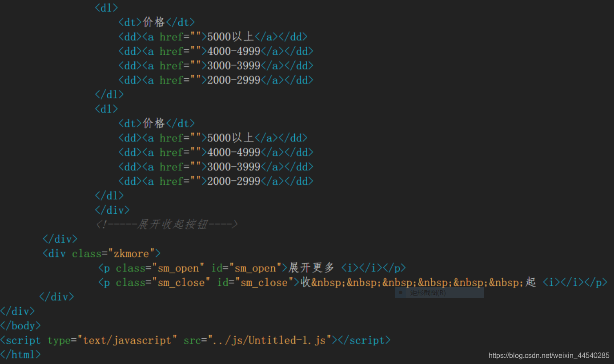The width and height of the screenshot is (614, 364).
Task: Click '2000-2999' in the second dl block
Action: (234, 181)
